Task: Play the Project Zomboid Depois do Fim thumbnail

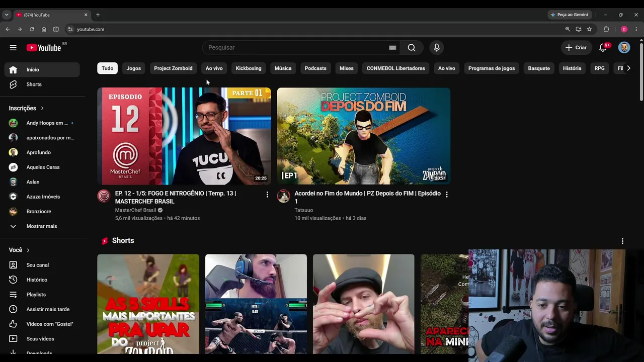Action: pyautogui.click(x=364, y=136)
